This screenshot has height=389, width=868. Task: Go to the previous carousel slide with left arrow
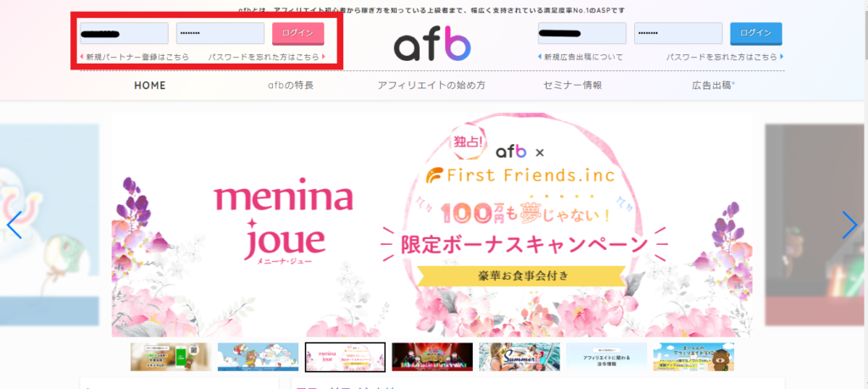click(x=14, y=225)
